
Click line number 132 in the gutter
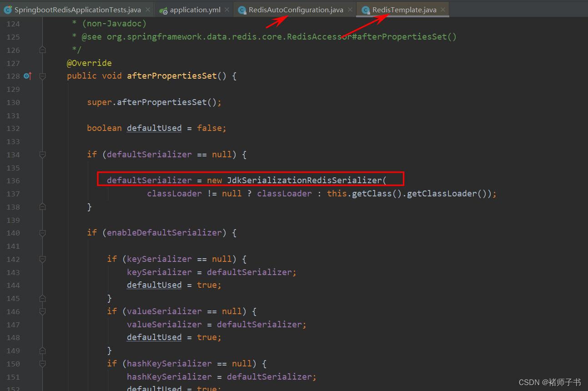pyautogui.click(x=13, y=129)
